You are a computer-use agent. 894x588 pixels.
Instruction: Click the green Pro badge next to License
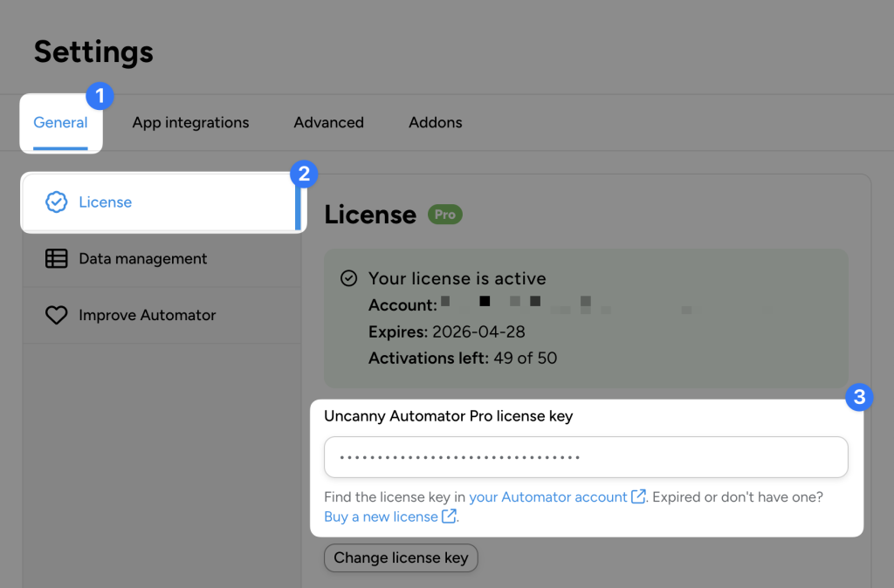(445, 214)
